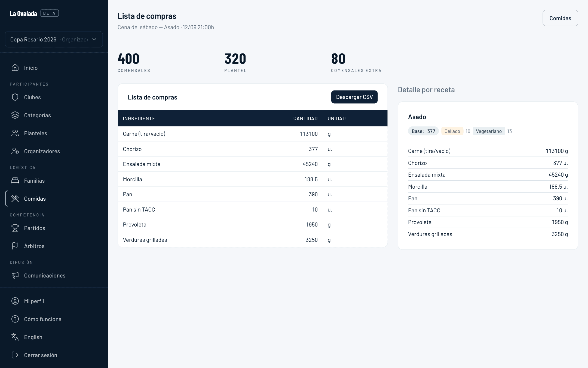The width and height of the screenshot is (588, 368).
Task: Select the Carne (tira/vacío) table row
Action: pos(253,134)
